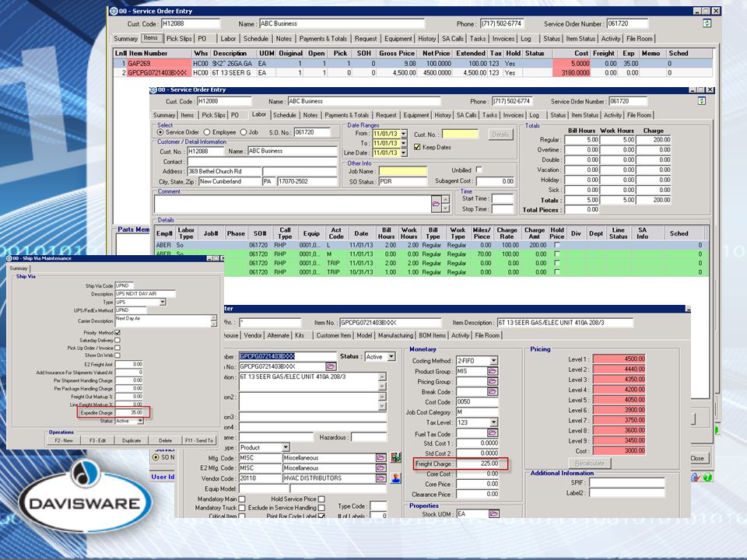The height and width of the screenshot is (560, 747).
Task: Open the Mfg. Code lookup folder
Action: coord(381,457)
